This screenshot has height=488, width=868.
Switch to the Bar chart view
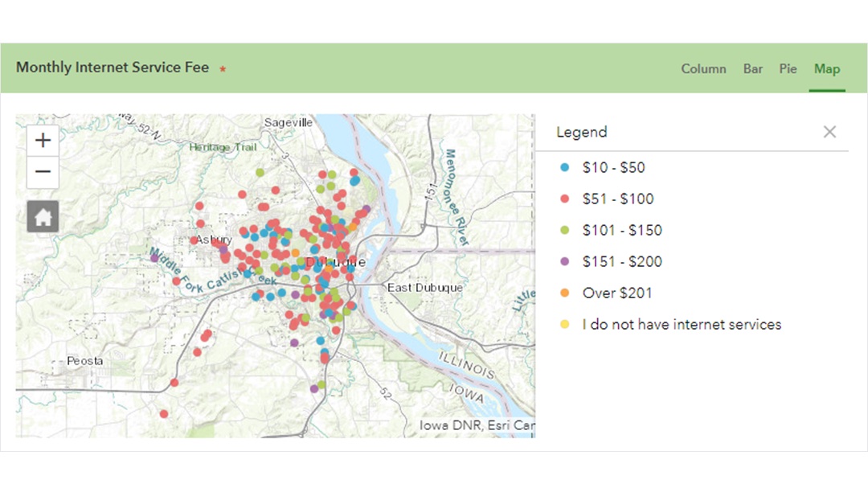pyautogui.click(x=753, y=69)
